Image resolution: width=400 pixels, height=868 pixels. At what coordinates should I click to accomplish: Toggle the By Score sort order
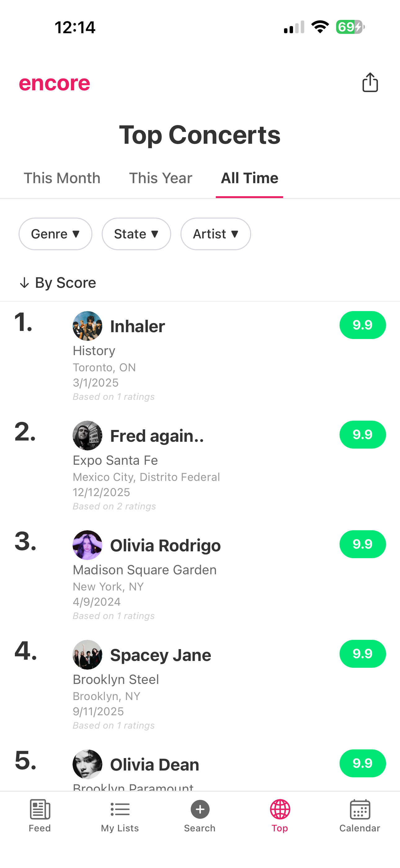coord(58,283)
